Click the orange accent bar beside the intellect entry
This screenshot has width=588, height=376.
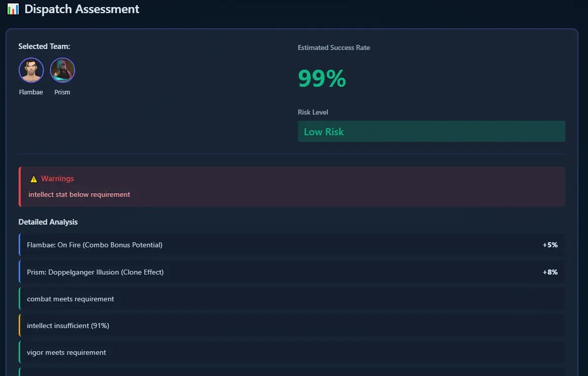point(20,325)
